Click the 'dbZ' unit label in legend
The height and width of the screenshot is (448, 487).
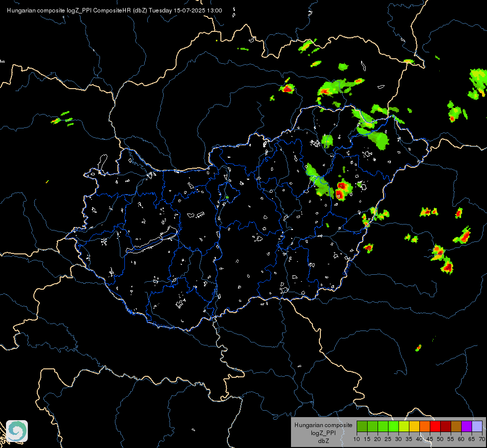(323, 441)
